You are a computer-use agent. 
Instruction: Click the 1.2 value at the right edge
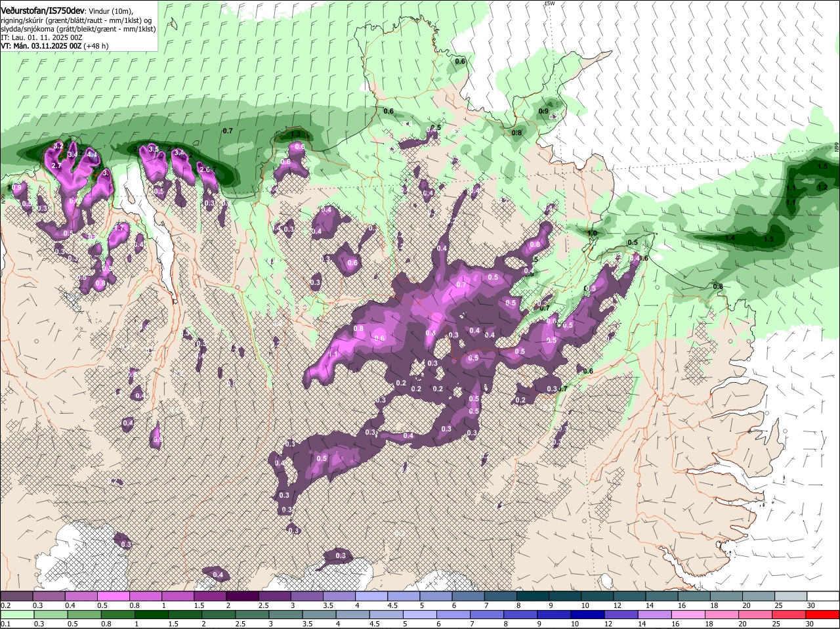point(822,187)
